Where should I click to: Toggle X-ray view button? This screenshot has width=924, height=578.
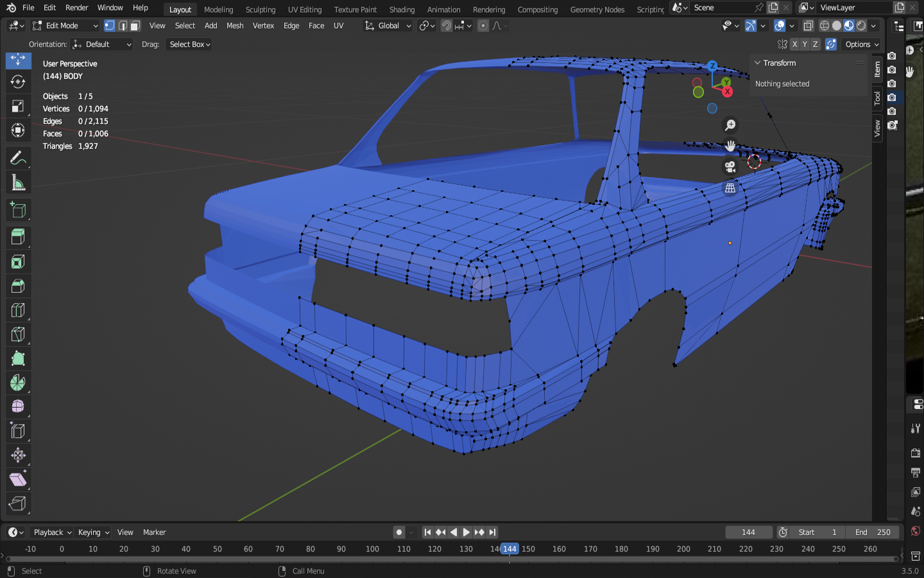[x=809, y=26]
